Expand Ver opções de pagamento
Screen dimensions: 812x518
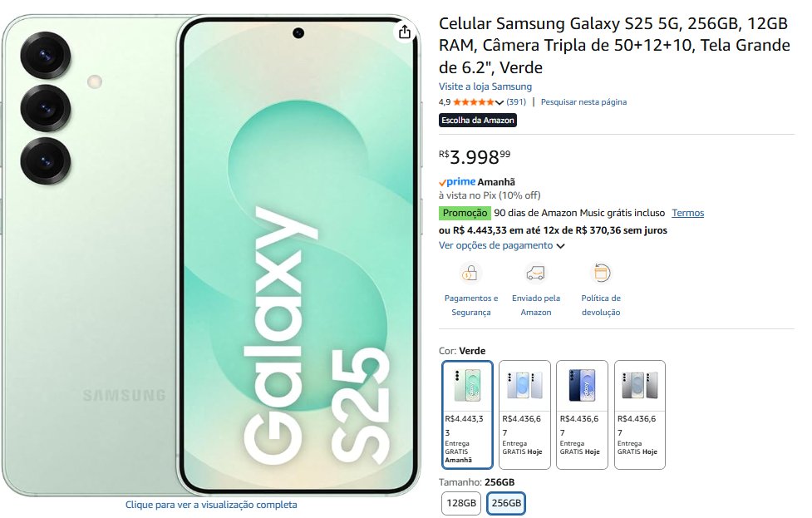tap(501, 245)
